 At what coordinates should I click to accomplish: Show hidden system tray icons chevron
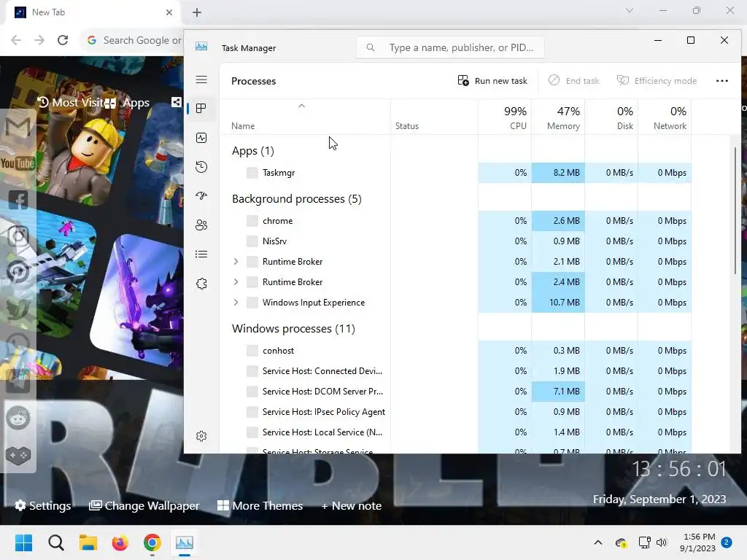point(598,542)
